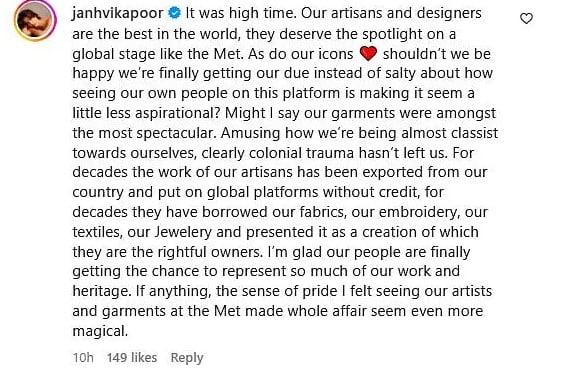View the 149 likes list
The image size is (585, 374).
click(x=132, y=358)
